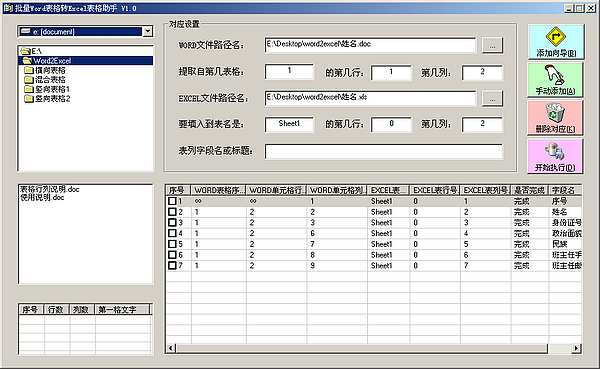Click the 开始执行 start button
600x369 pixels.
[x=555, y=156]
